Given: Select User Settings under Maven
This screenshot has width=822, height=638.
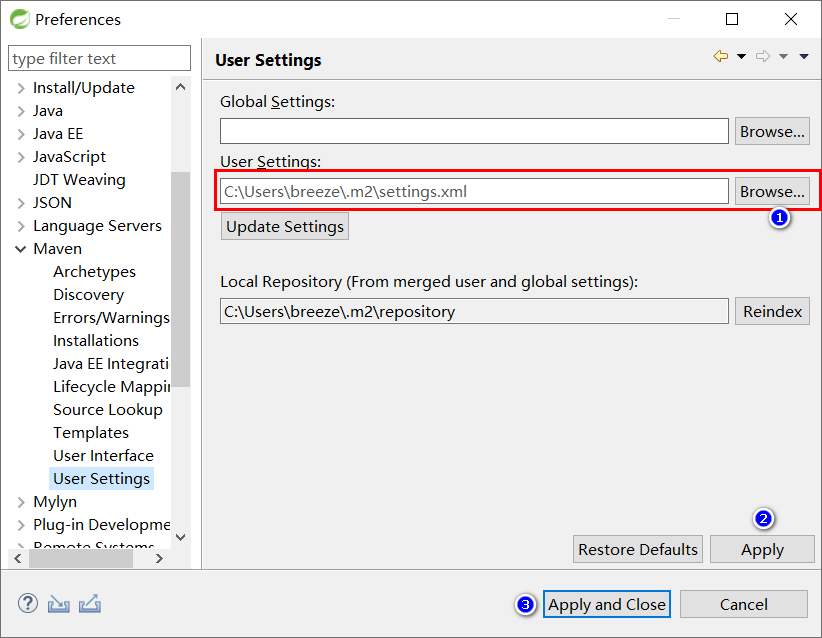Looking at the screenshot, I should [102, 479].
